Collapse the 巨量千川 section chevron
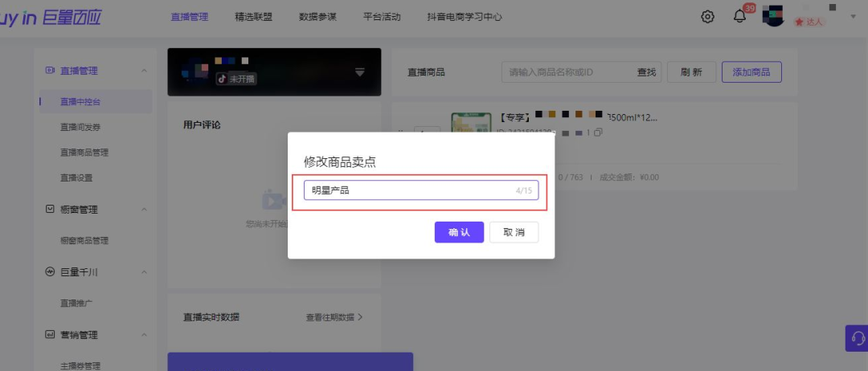Viewport: 868px width, 371px height. tap(144, 272)
